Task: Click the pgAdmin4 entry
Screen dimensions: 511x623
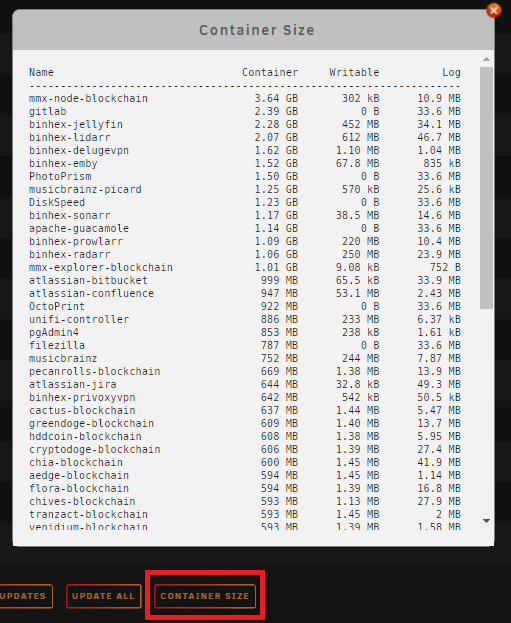Action: (54, 332)
